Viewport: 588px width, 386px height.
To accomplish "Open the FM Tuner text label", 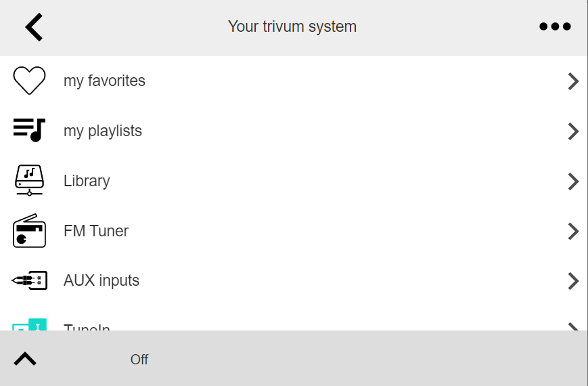I will (x=96, y=231).
